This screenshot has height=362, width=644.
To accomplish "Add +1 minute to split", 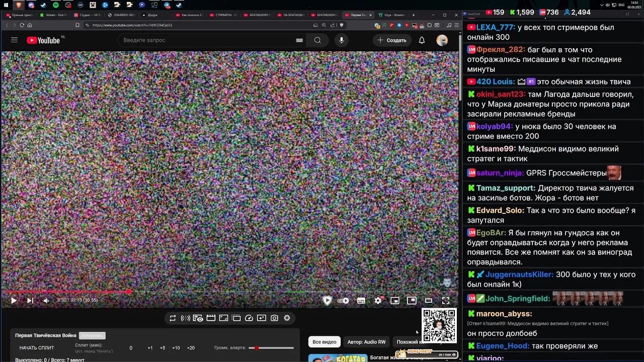I will click(150, 348).
